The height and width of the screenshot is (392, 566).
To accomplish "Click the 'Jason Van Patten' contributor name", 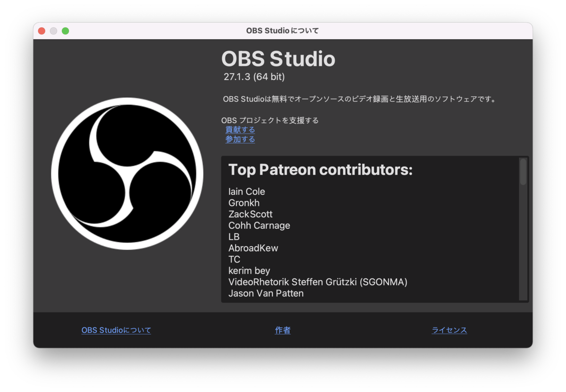I will [266, 293].
